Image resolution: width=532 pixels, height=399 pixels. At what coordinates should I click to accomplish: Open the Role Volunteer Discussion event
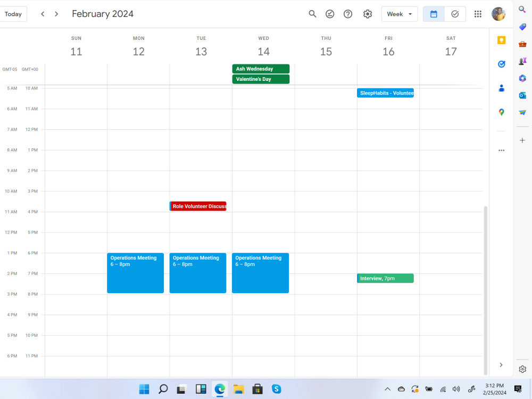point(198,206)
